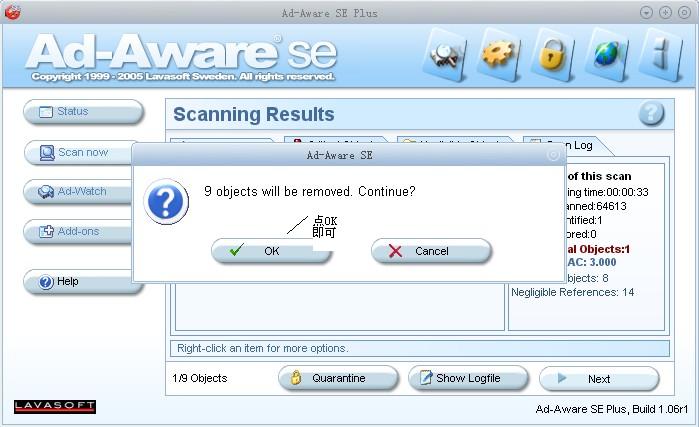Open the scan tools icon in header
This screenshot has width=699, height=427.
coord(445,55)
